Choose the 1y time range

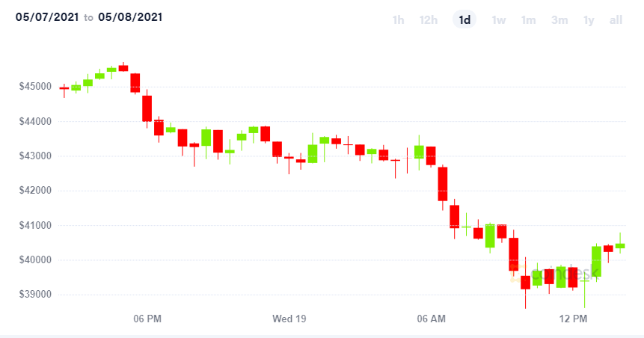[589, 19]
